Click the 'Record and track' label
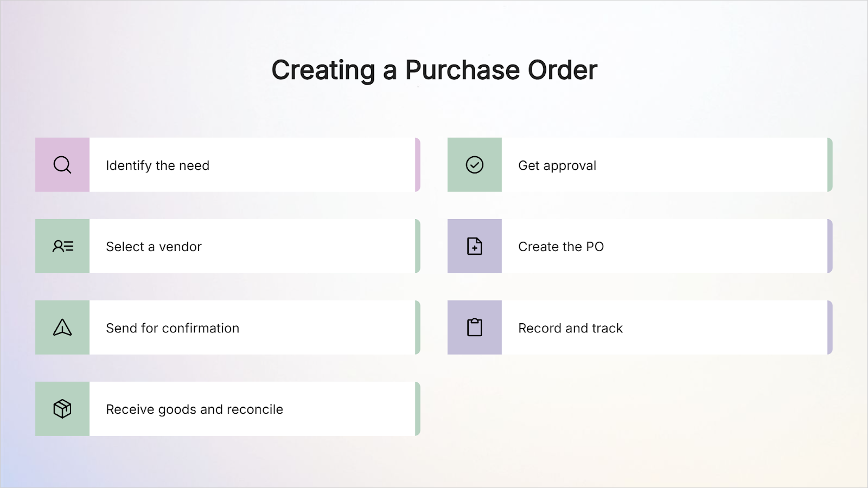The width and height of the screenshot is (868, 488). 570,328
